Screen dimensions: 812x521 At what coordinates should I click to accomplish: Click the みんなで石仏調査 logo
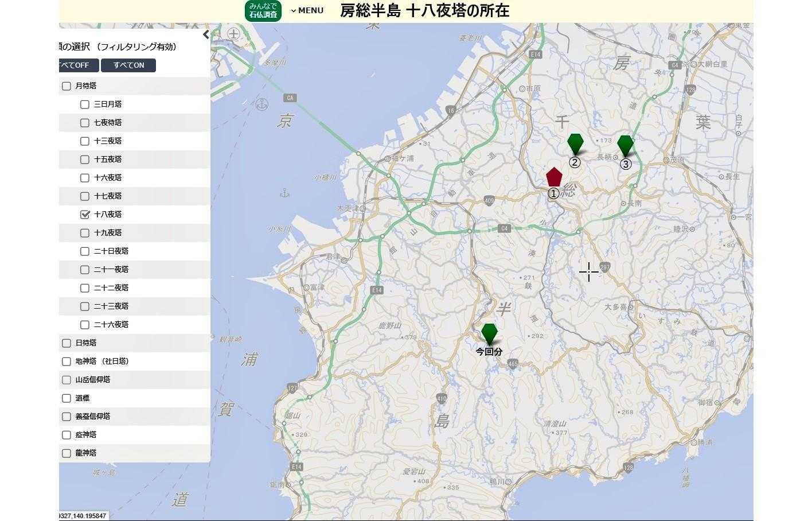(263, 10)
